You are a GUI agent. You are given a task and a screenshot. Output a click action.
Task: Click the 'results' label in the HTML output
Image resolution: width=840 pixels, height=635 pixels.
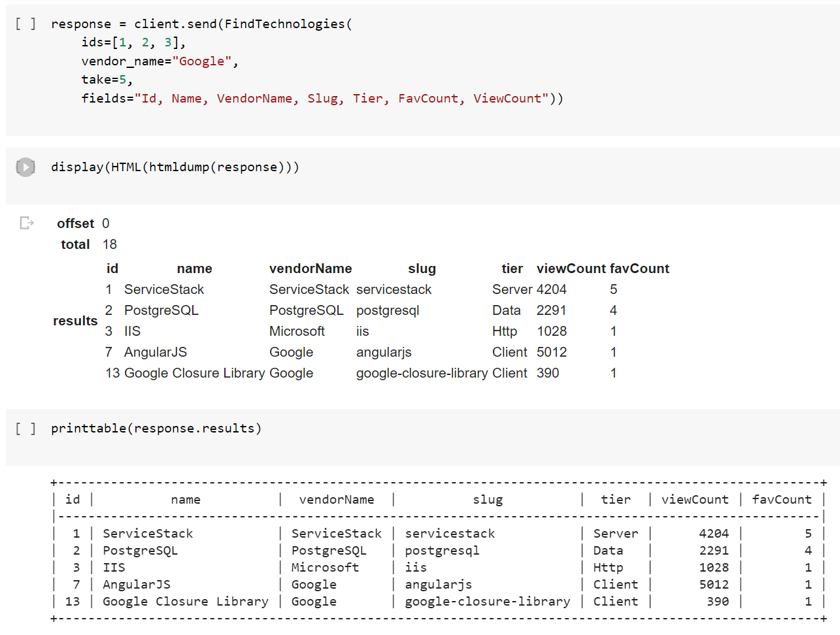(75, 321)
